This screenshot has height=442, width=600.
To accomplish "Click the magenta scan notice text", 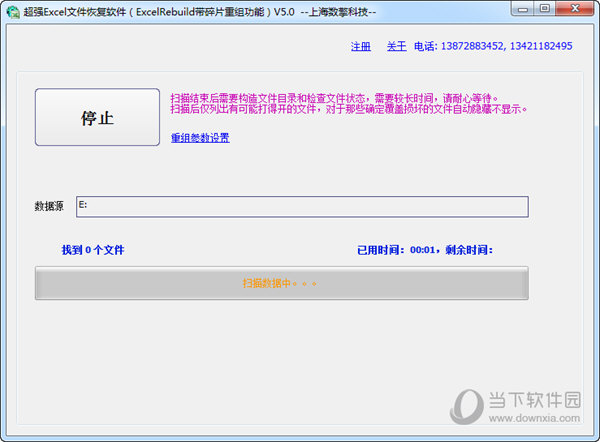I will pyautogui.click(x=349, y=104).
